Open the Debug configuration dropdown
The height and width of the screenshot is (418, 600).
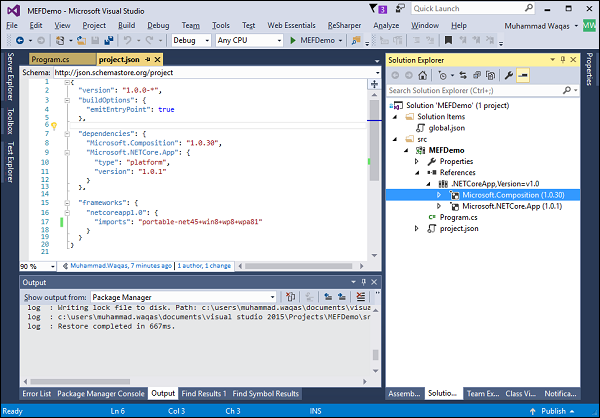[x=190, y=41]
